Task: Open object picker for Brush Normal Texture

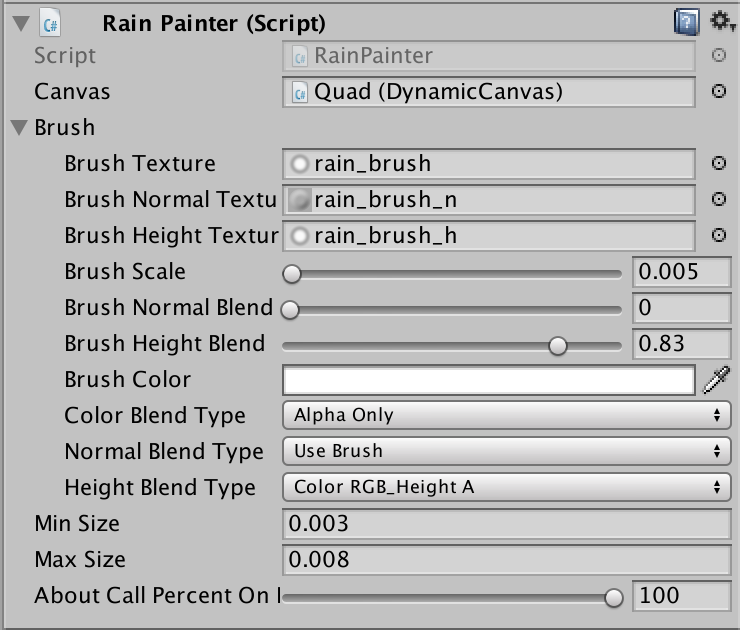Action: click(718, 199)
